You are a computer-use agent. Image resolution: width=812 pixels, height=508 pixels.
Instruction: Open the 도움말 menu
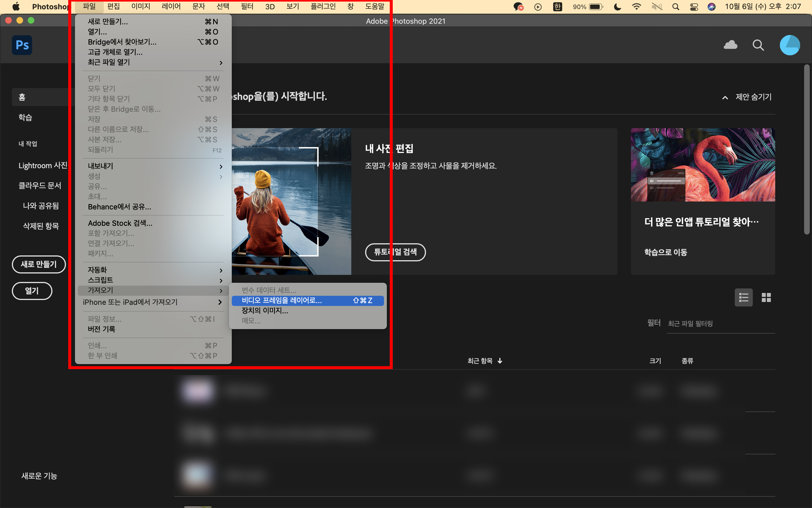(375, 6)
